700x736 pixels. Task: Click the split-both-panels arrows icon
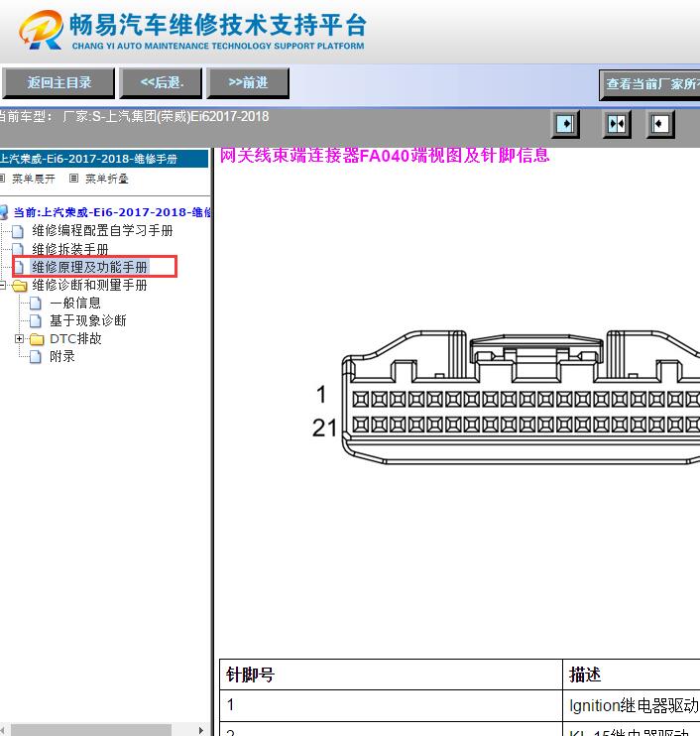[617, 124]
